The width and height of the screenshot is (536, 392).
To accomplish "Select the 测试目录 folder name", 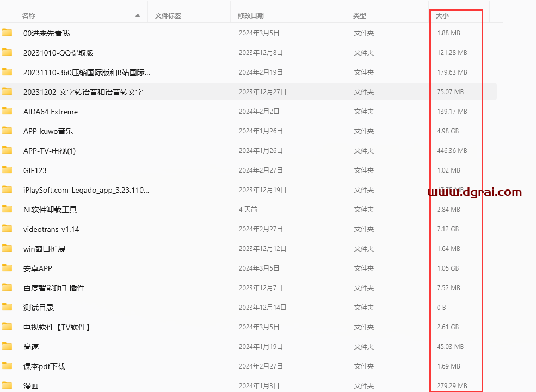I will click(x=39, y=308).
